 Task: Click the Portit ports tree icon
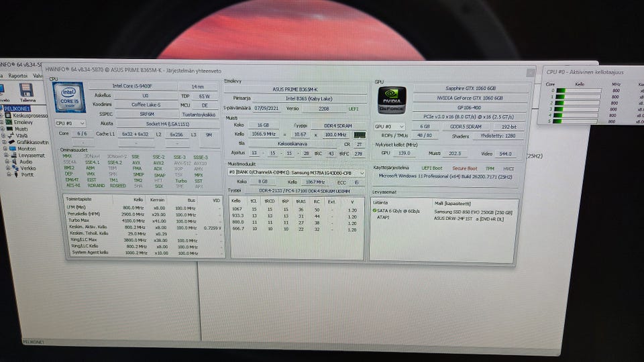16,174
